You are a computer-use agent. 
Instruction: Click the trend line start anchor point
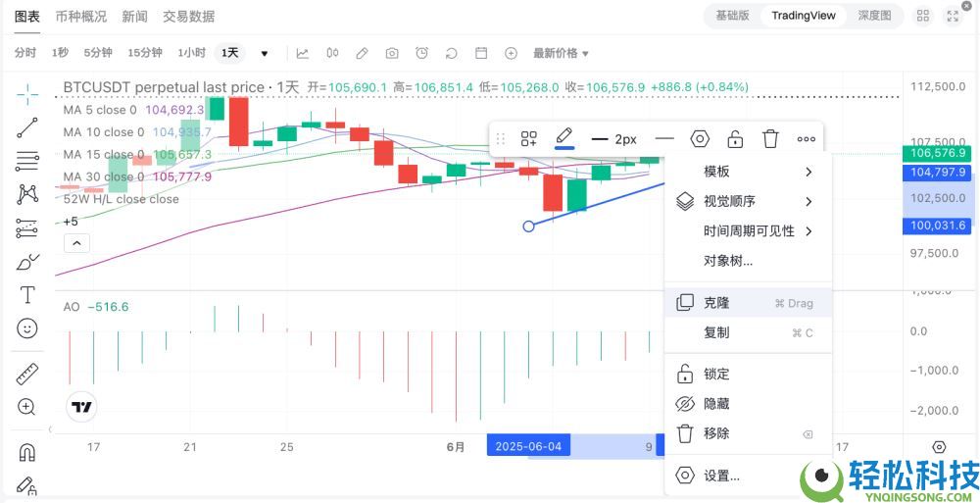click(x=528, y=226)
